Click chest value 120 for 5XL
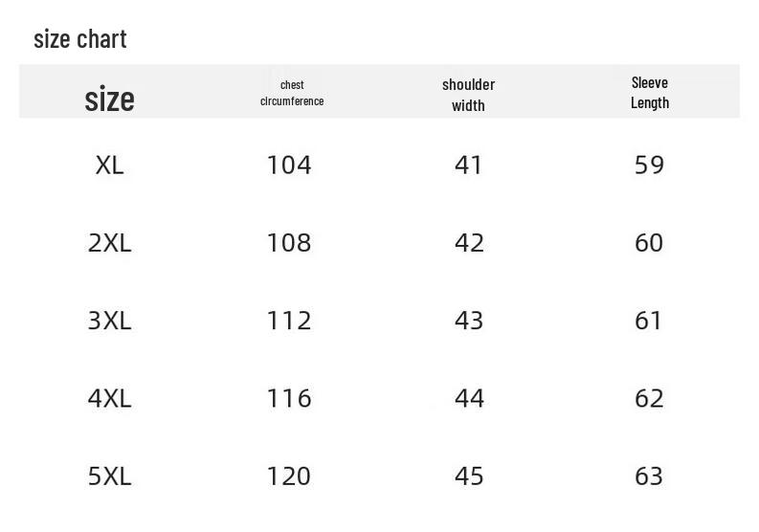This screenshot has width=759, height=532. point(289,477)
